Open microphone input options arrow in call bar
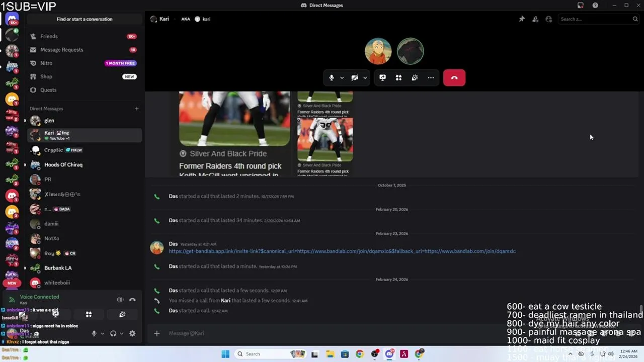This screenshot has width=644, height=362. click(342, 78)
